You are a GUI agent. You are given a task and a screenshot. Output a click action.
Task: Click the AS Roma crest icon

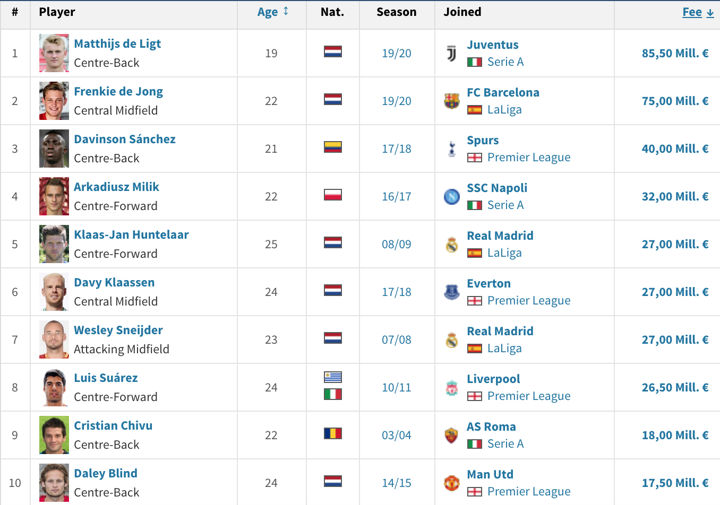coord(451,435)
